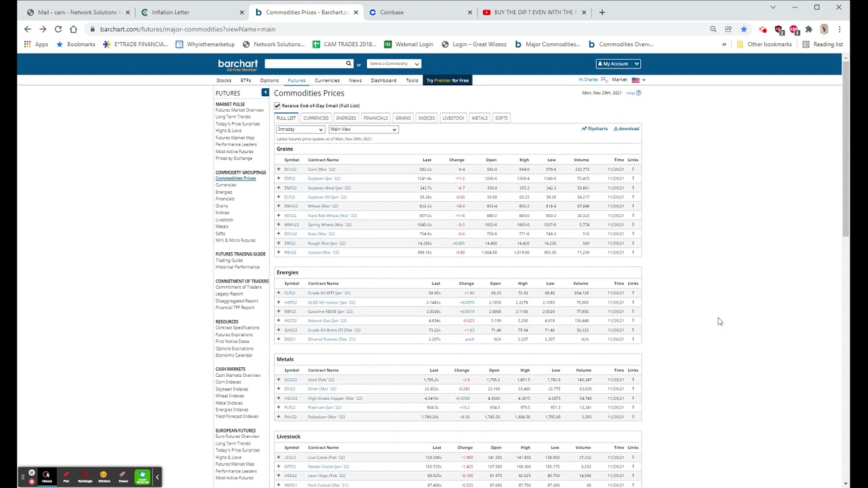868x488 pixels.
Task: Click the browser back arrow
Action: [27, 29]
